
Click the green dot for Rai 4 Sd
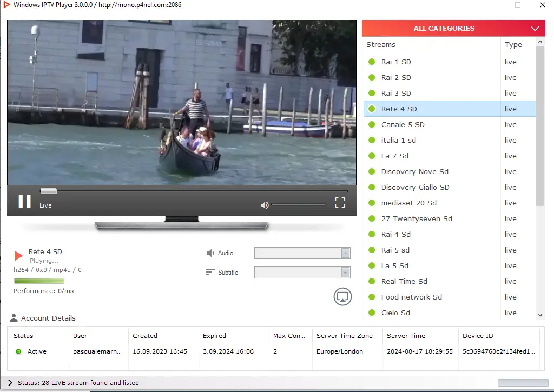click(x=372, y=234)
